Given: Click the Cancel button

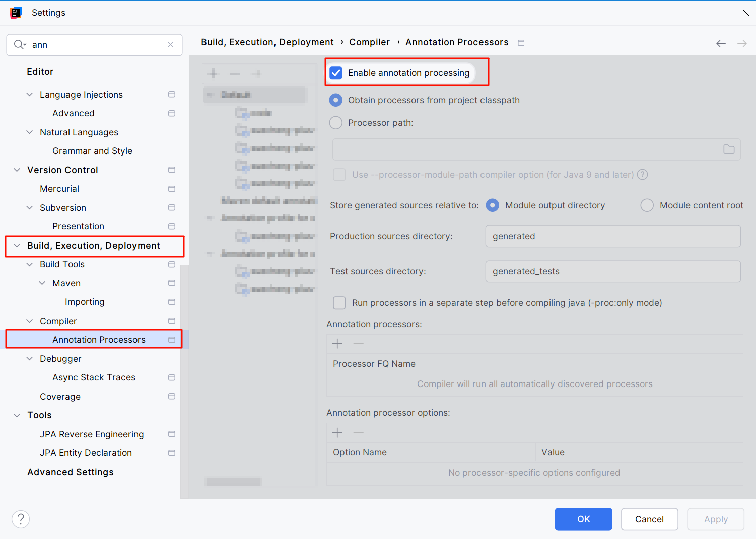Looking at the screenshot, I should coord(649,519).
